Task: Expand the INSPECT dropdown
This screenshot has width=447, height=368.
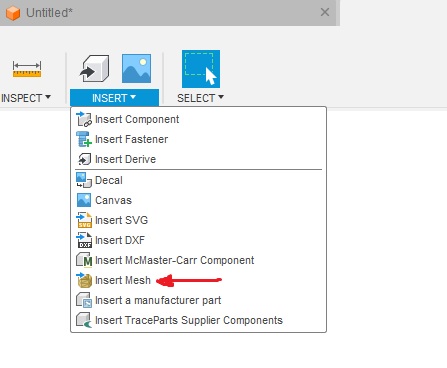Action: (x=26, y=98)
